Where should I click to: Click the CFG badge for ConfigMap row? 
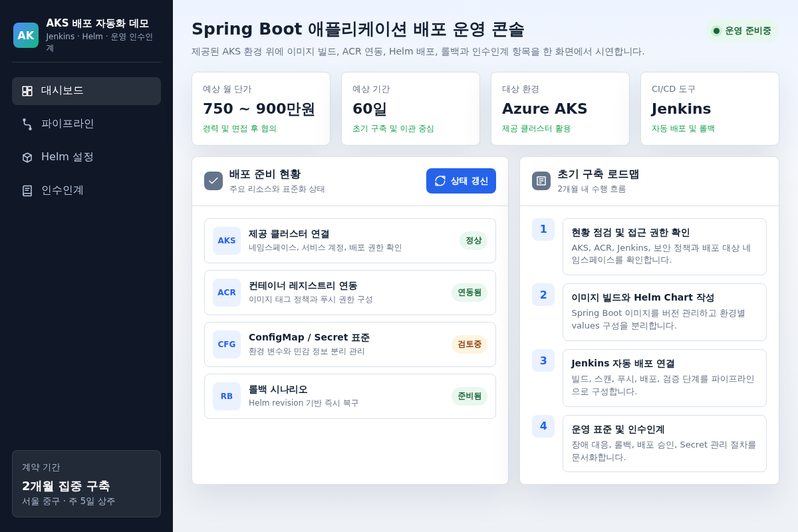point(227,344)
